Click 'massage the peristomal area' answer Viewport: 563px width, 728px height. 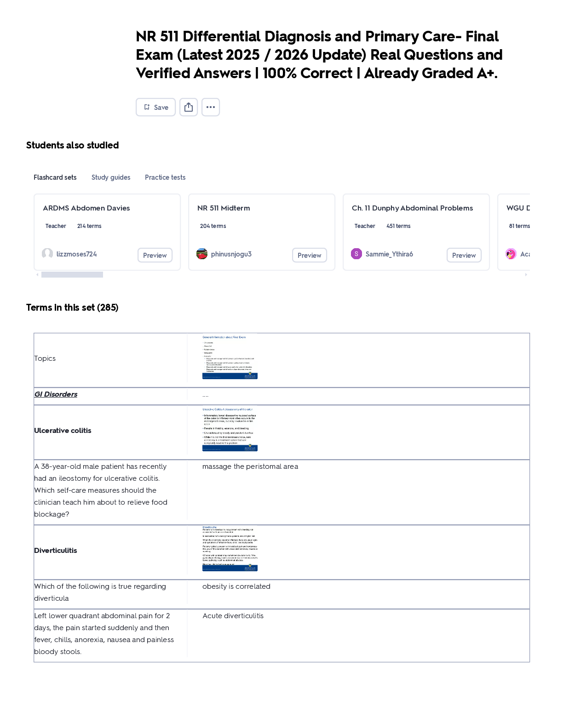pyautogui.click(x=250, y=466)
